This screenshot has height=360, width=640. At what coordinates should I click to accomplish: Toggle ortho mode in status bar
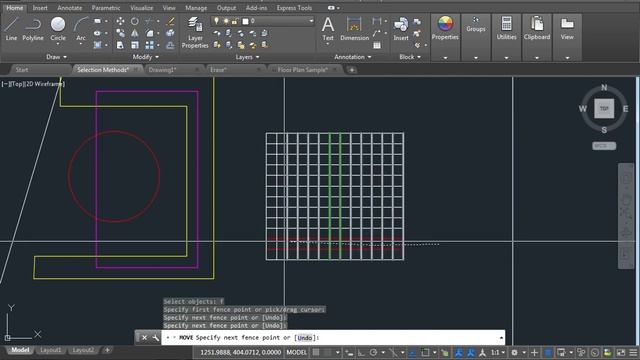[x=362, y=352]
